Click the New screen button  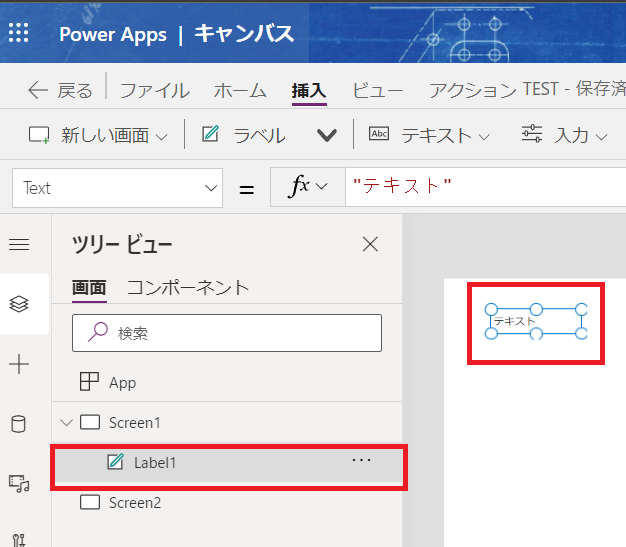(x=98, y=135)
